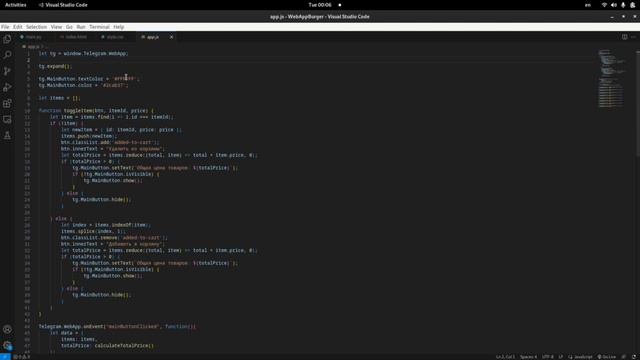
Task: Click the 'items.push(newItem)' line
Action: (x=89, y=136)
